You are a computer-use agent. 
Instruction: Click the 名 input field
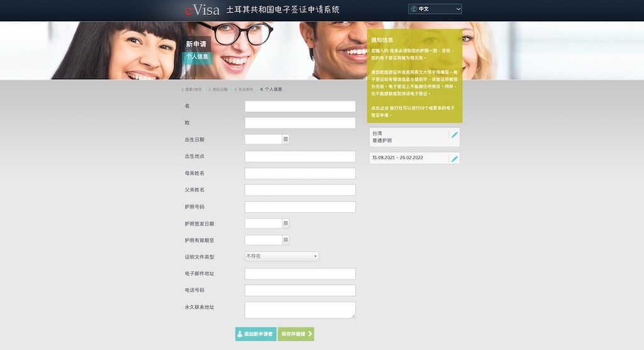pos(300,106)
